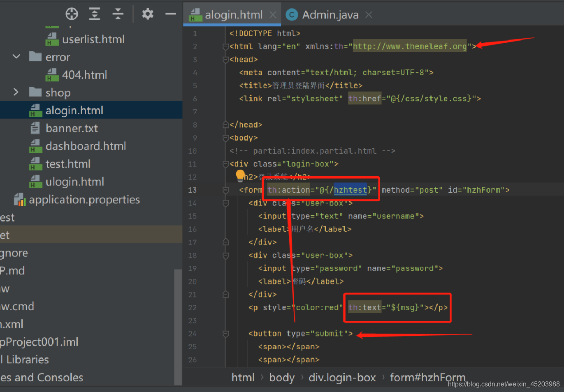Click the alogin.html tab file icon
The width and height of the screenshot is (564, 392).
[195, 15]
